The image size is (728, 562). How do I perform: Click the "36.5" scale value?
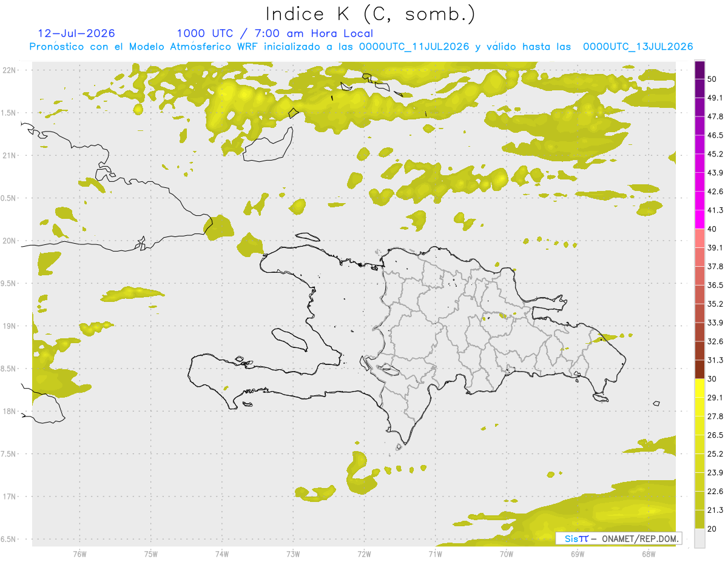tap(715, 285)
